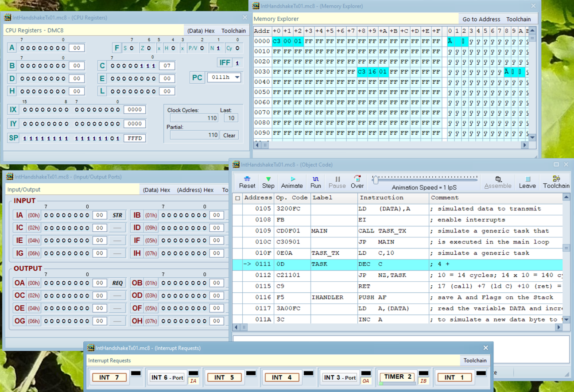
Task: Adjust the Animation Speed slider
Action: coord(375,179)
